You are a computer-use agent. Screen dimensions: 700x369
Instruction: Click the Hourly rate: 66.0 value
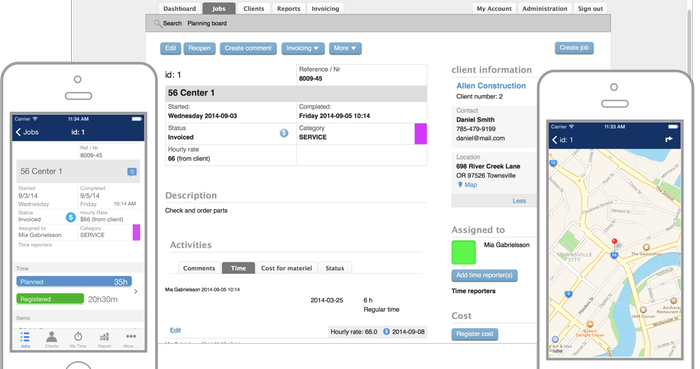[x=354, y=332]
